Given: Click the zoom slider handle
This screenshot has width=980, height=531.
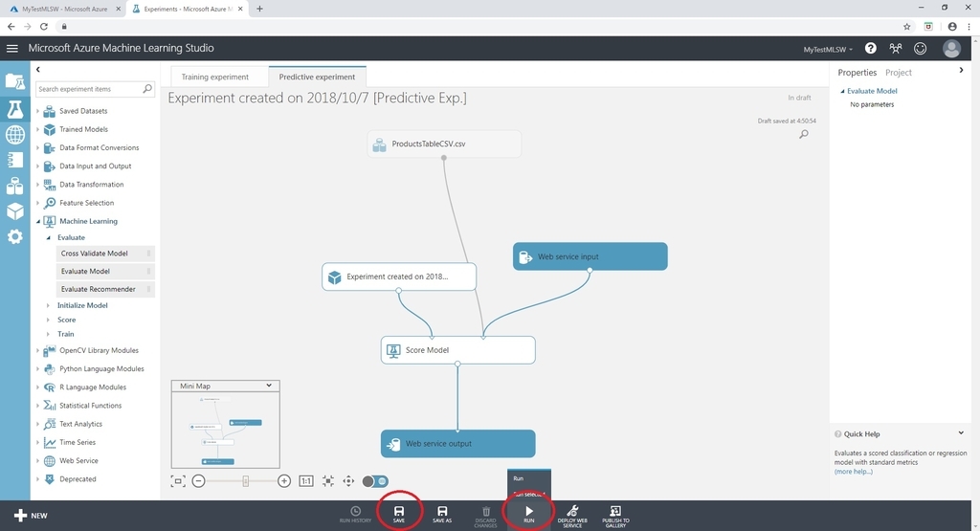Looking at the screenshot, I should (246, 481).
